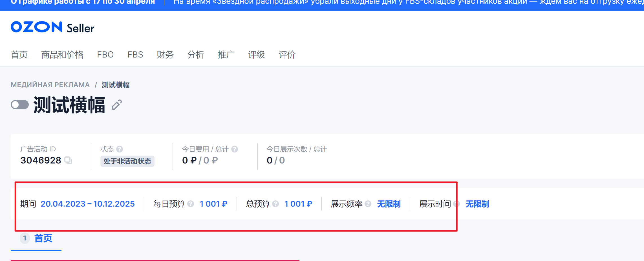Click the OZON Seller logo
Image resolution: width=644 pixels, height=261 pixels.
52,27
